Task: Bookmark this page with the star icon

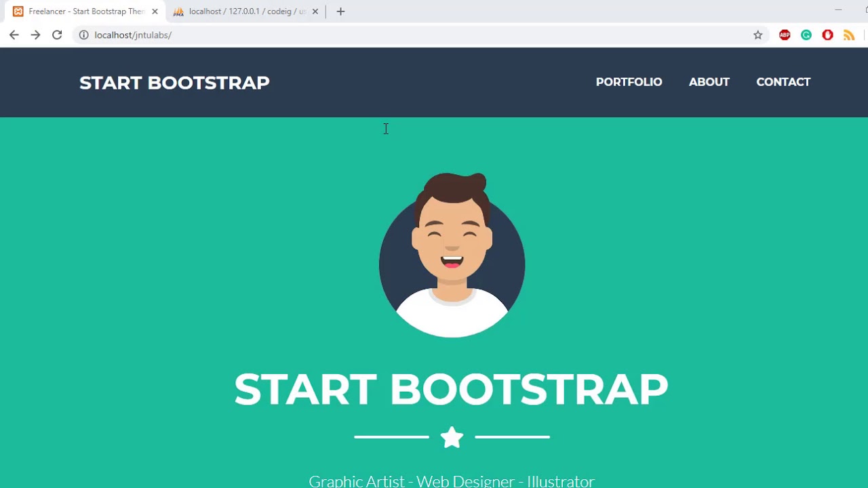Action: coord(758,35)
